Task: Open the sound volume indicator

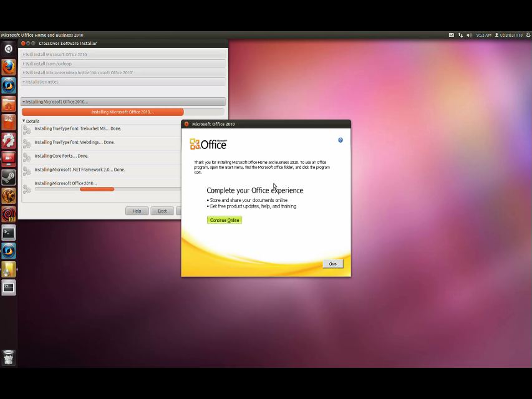Action: click(469, 35)
